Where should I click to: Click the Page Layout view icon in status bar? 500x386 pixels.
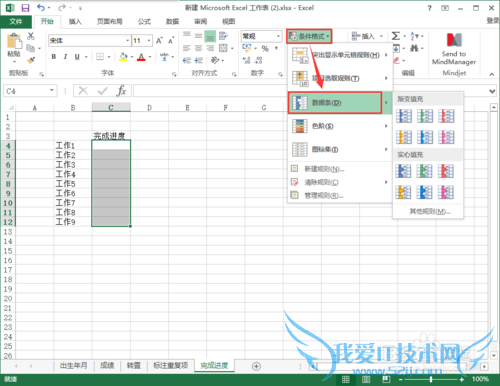[366, 380]
